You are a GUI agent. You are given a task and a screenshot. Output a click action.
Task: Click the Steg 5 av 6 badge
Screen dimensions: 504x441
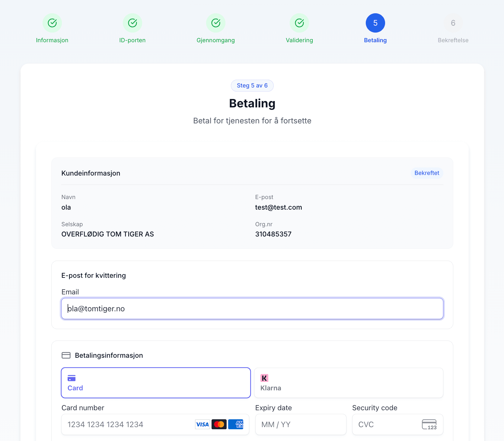252,86
